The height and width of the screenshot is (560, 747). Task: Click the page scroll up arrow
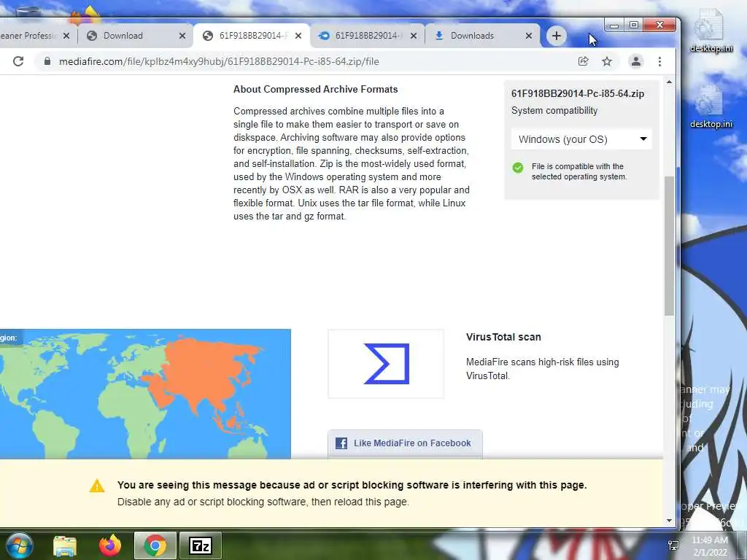coord(670,82)
